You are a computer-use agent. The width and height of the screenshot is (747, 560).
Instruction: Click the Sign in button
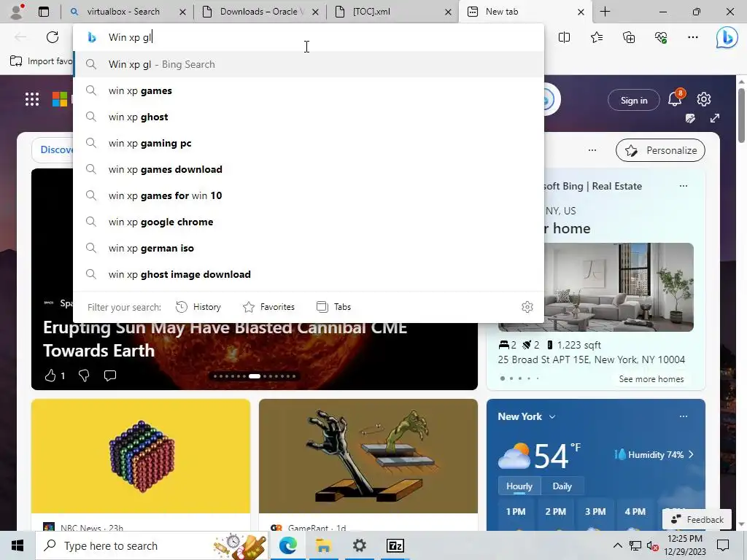[x=634, y=100]
